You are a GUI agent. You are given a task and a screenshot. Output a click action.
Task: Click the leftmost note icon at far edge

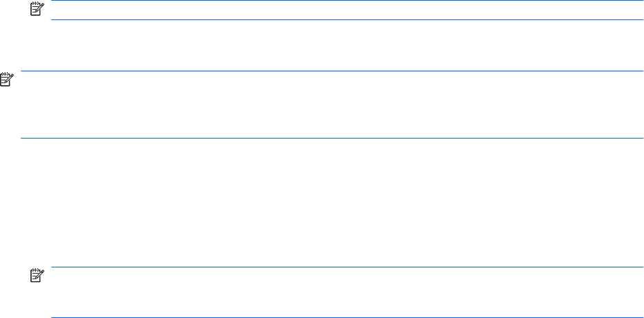coord(6,81)
